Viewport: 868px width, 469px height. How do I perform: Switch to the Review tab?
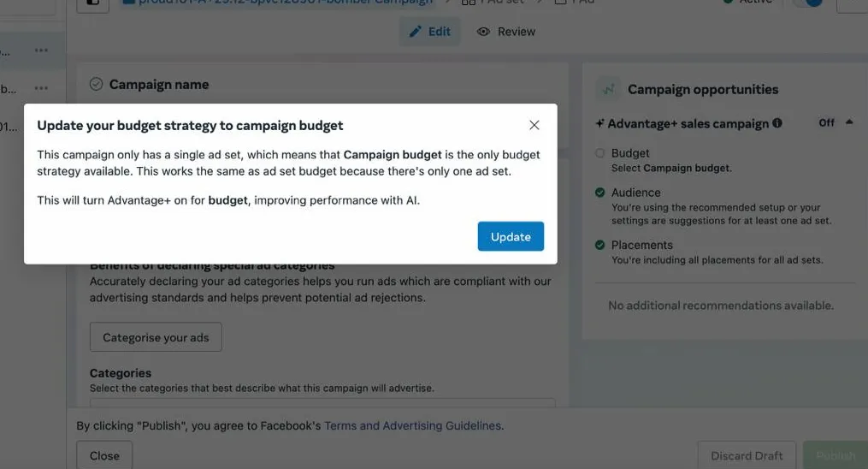tap(506, 32)
